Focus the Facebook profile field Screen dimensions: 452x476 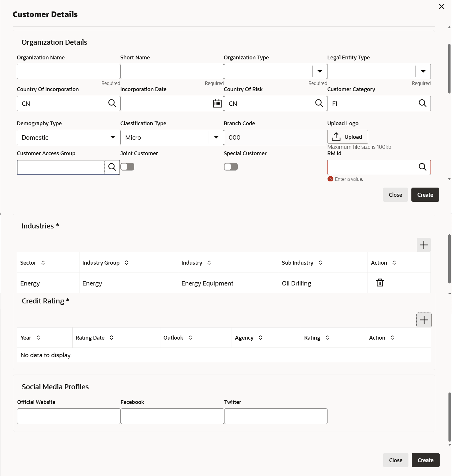point(172,416)
